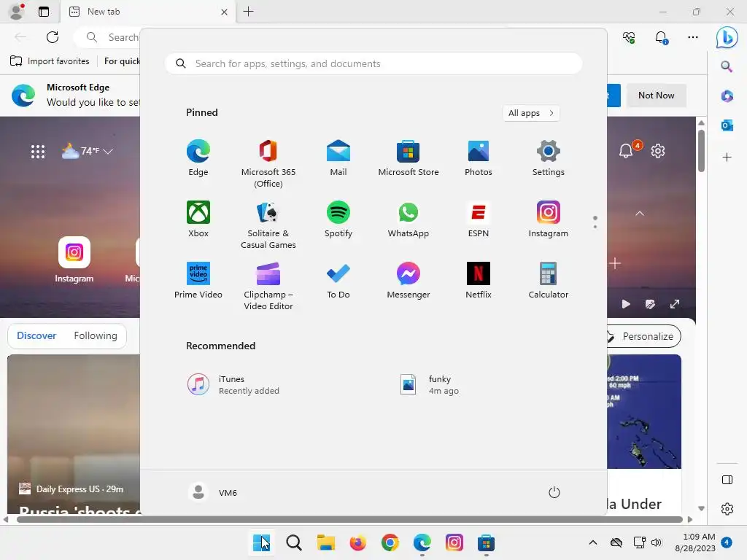Focus the Start menu search box

(373, 64)
